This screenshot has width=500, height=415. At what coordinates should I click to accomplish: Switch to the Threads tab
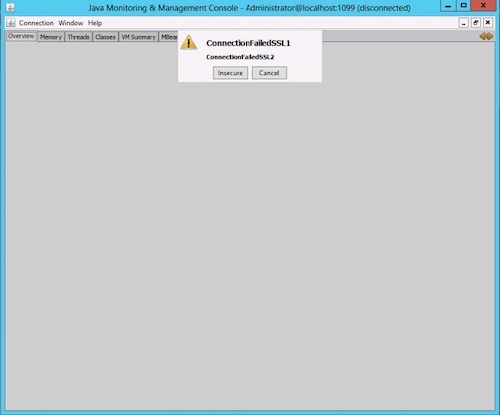(78, 37)
